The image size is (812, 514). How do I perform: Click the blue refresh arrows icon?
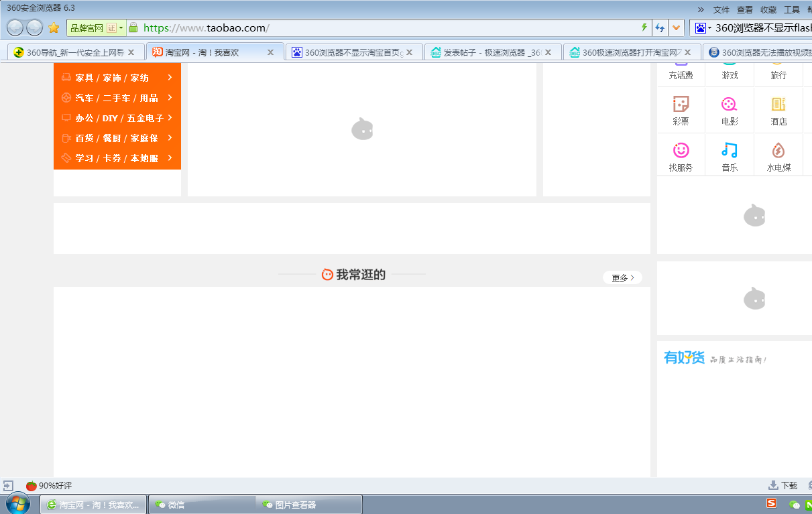click(660, 27)
